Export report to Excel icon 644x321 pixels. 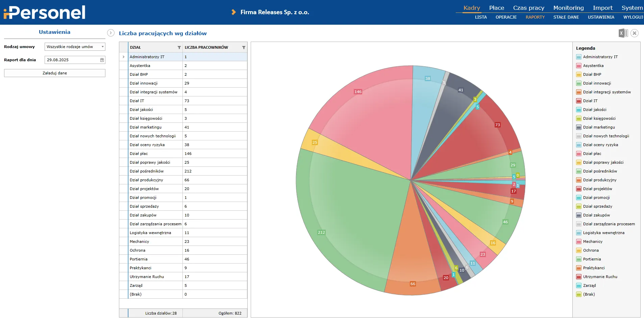click(x=623, y=33)
